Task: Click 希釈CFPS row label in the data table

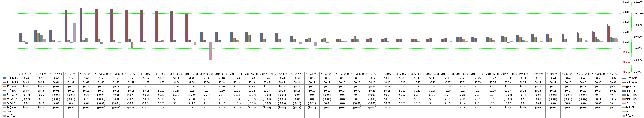Action: (x=12, y=99)
